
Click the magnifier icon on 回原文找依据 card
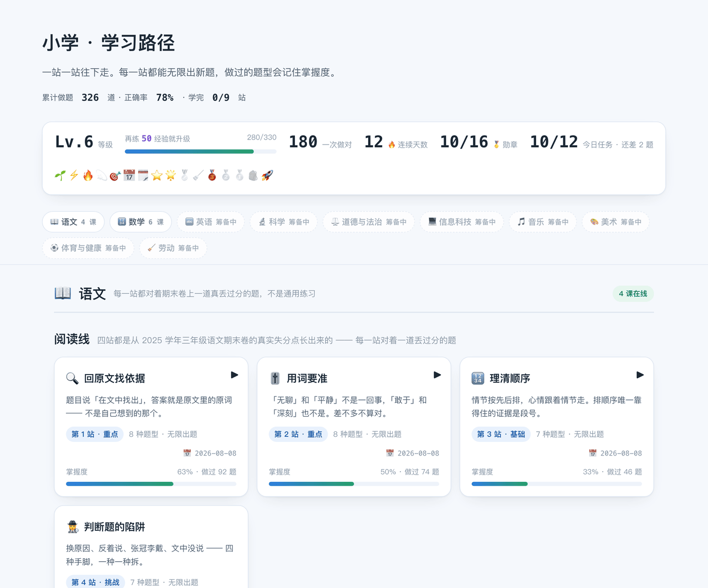click(x=72, y=378)
